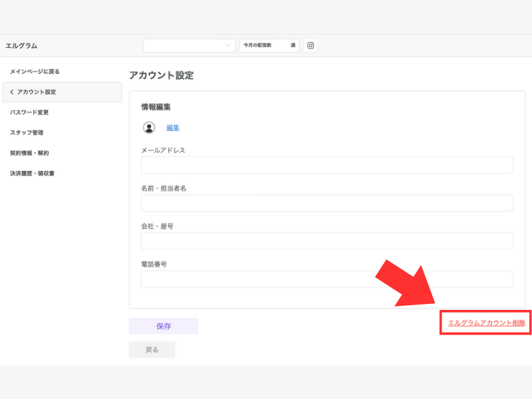The image size is (532, 399).
Task: Focus the 電話番号 input field
Action: tap(327, 279)
